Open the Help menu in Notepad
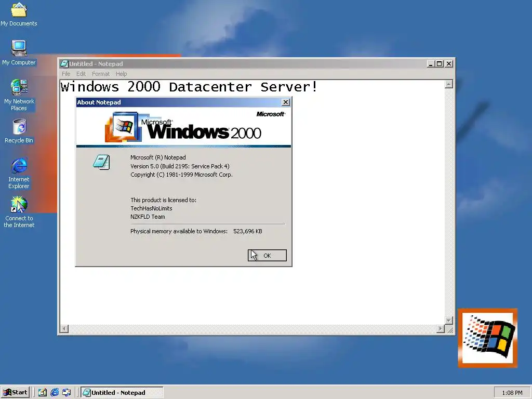532x399 pixels. 121,74
